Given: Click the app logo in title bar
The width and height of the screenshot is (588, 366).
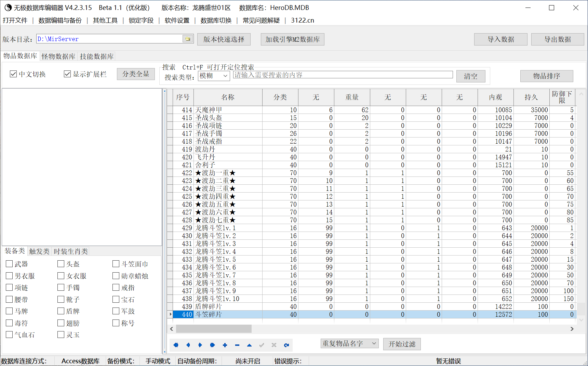Looking at the screenshot, I should click(8, 8).
